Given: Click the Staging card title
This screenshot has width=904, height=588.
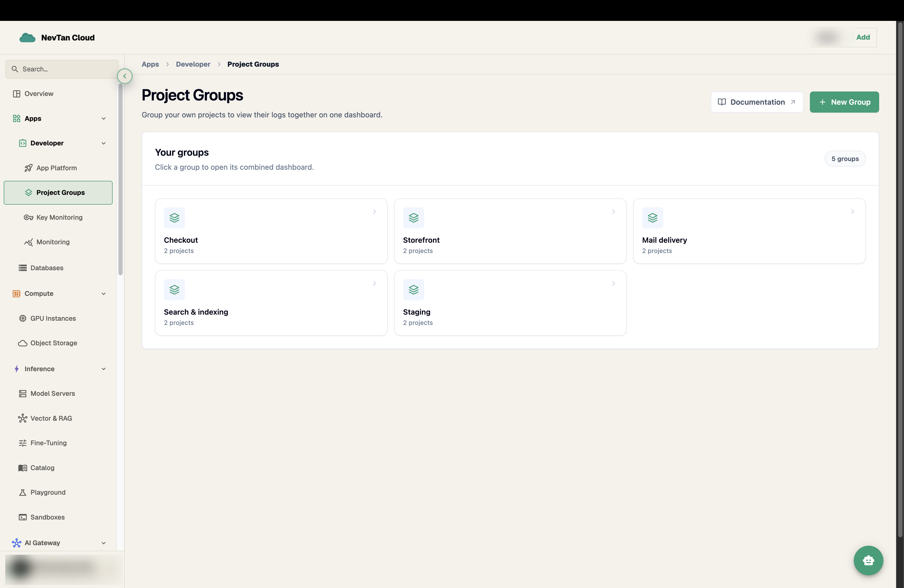Looking at the screenshot, I should [417, 312].
